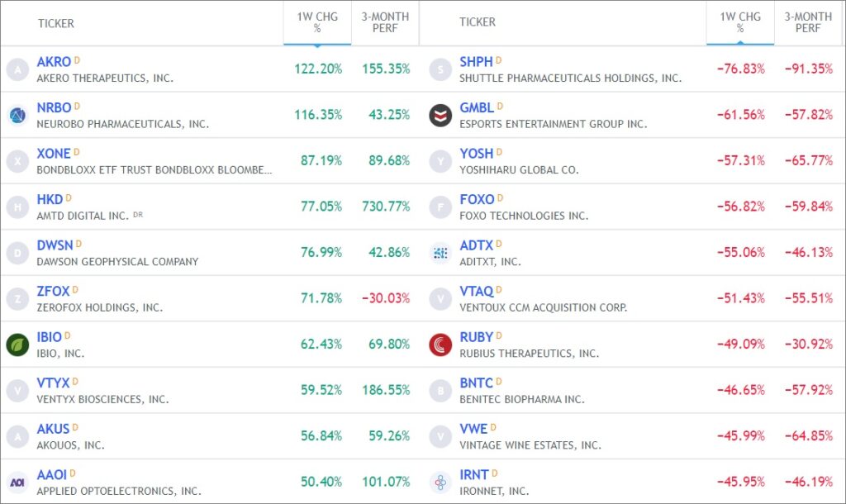Open the ADTX ticker link
Viewport: 846px width, 504px height.
coord(477,245)
